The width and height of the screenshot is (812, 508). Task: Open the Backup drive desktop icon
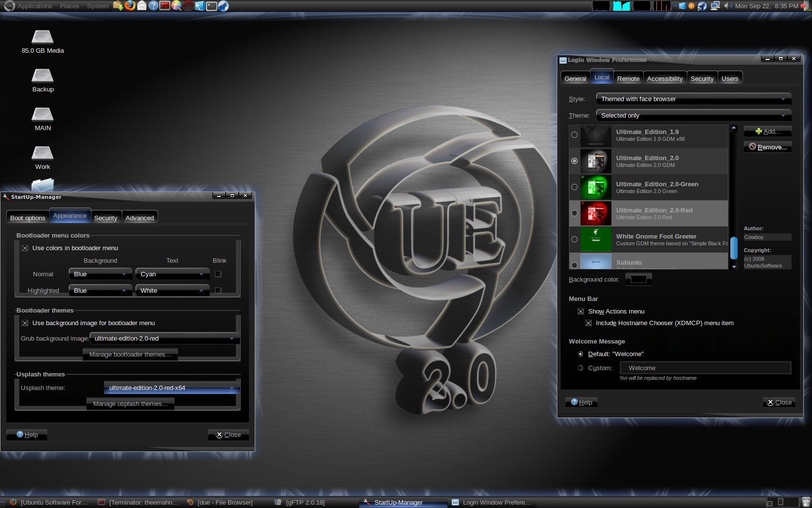pyautogui.click(x=43, y=80)
